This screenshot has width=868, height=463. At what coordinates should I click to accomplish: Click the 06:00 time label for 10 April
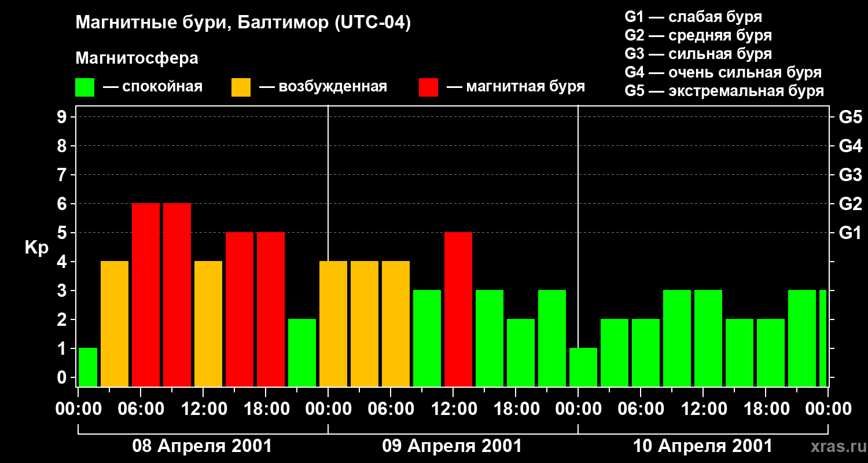(641, 409)
